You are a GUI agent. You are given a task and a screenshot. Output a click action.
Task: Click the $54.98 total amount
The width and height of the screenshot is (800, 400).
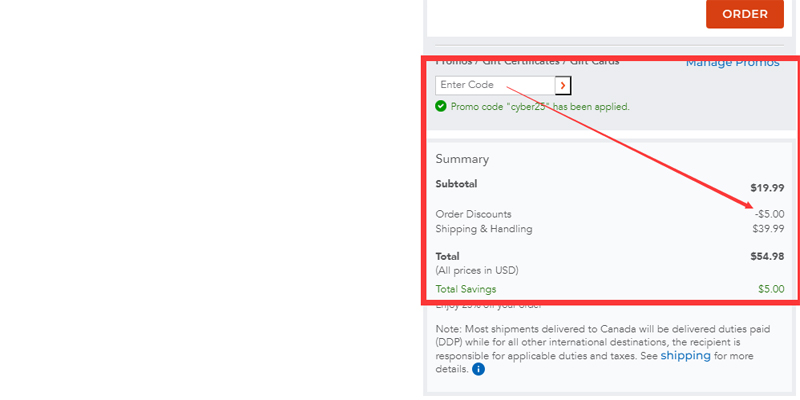767,256
